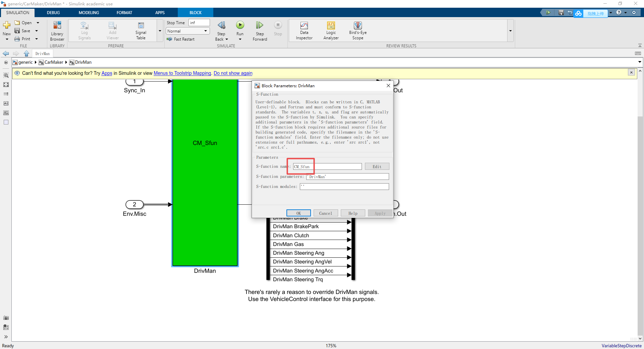Click the Stop Time input field
The height and width of the screenshot is (349, 644).
pyautogui.click(x=199, y=22)
